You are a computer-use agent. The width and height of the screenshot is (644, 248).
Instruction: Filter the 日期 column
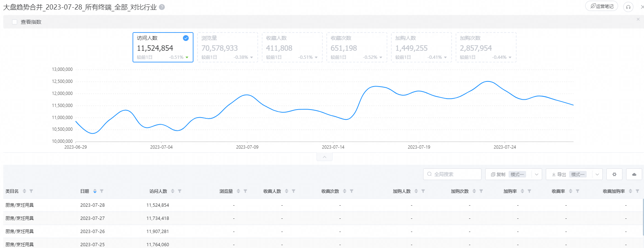tap(102, 191)
